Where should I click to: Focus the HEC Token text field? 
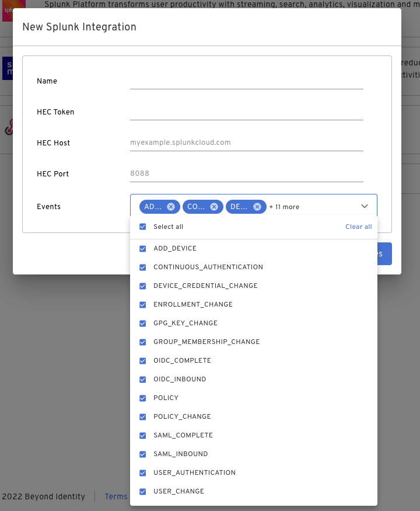point(246,112)
